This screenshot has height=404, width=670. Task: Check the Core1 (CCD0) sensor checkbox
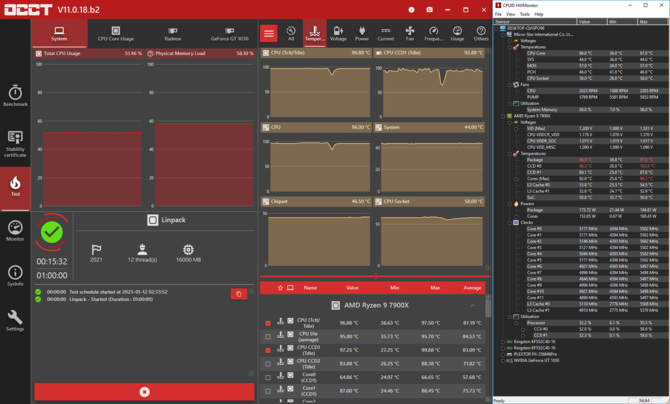pyautogui.click(x=268, y=391)
